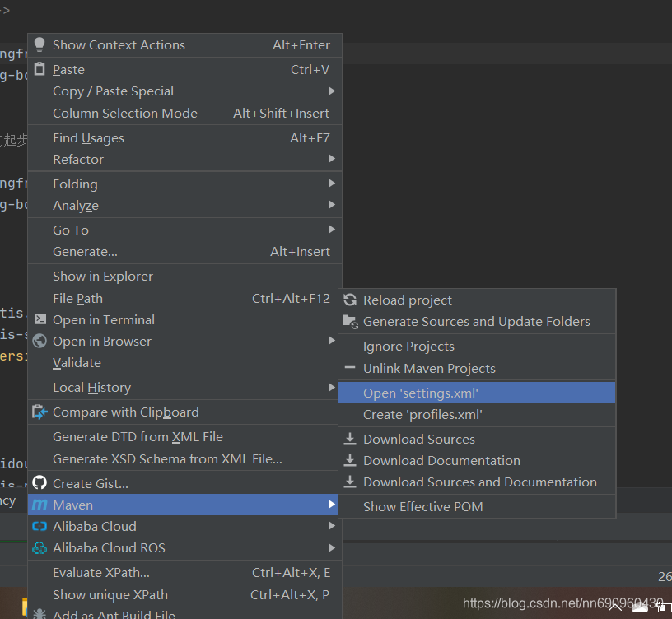
Task: Select Ignore Projects
Action: (477, 346)
